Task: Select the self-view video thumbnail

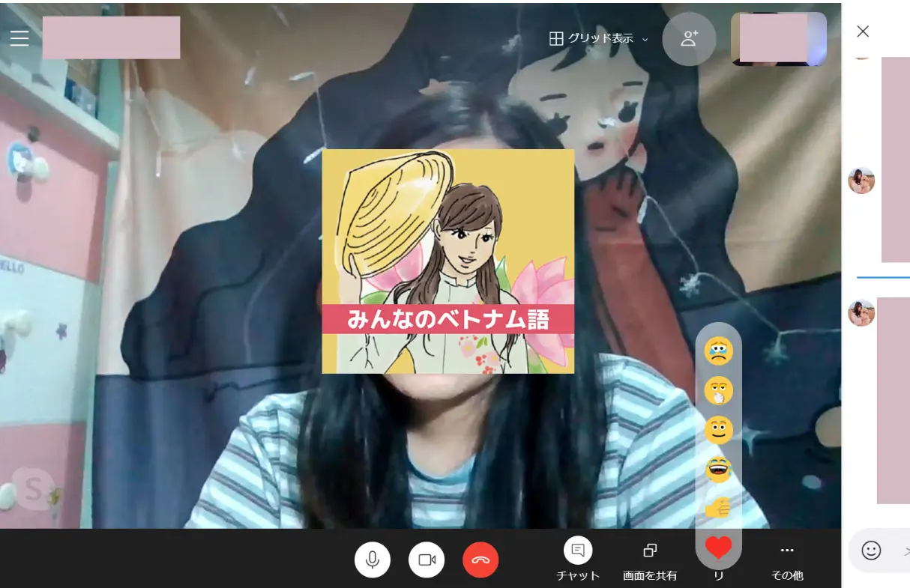Action: [x=778, y=39]
